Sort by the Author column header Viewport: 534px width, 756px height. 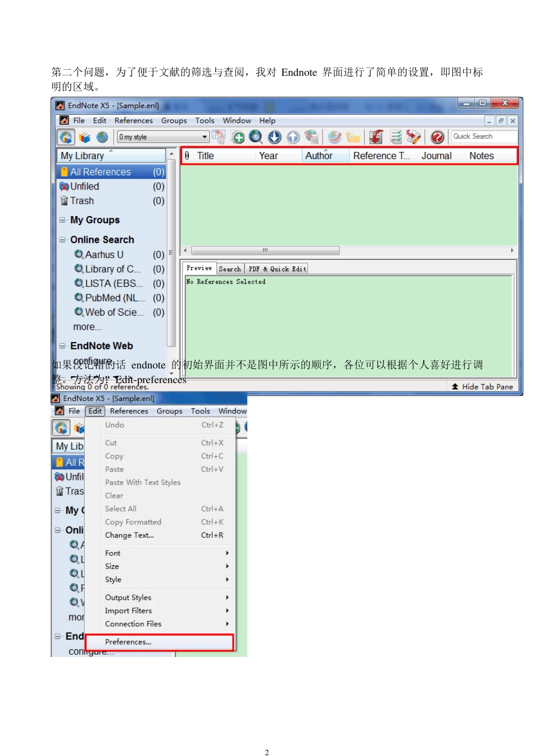[325, 156]
